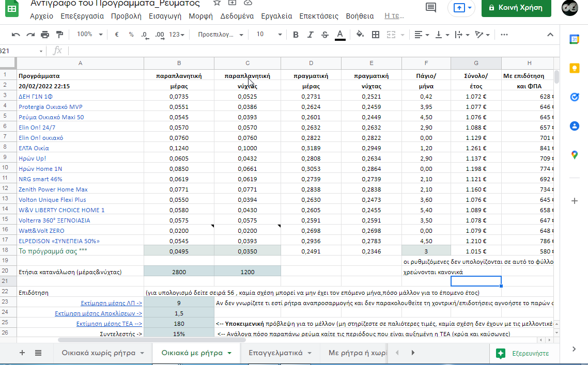This screenshot has width=588, height=365.
Task: Merge the selected cells
Action: pyautogui.click(x=391, y=35)
